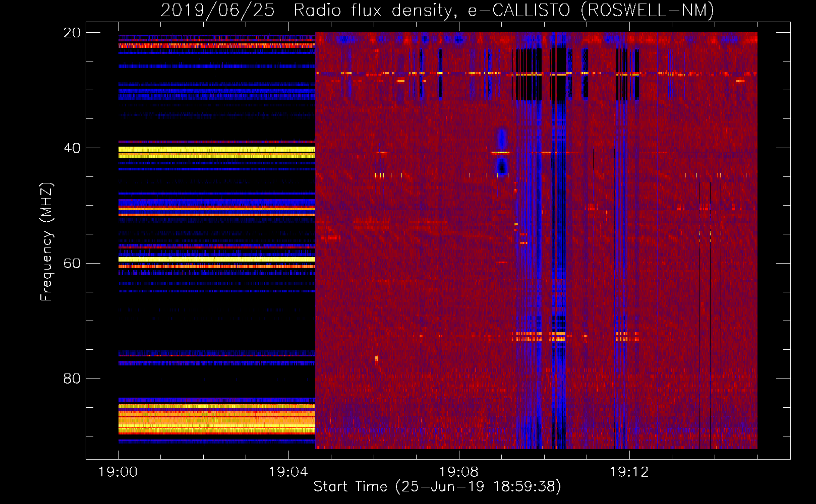Click the 19:12 time axis label

coord(629,472)
